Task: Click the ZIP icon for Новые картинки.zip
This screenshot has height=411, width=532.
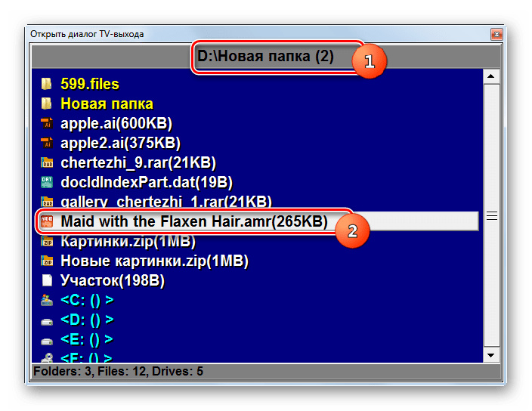Action: [x=47, y=261]
